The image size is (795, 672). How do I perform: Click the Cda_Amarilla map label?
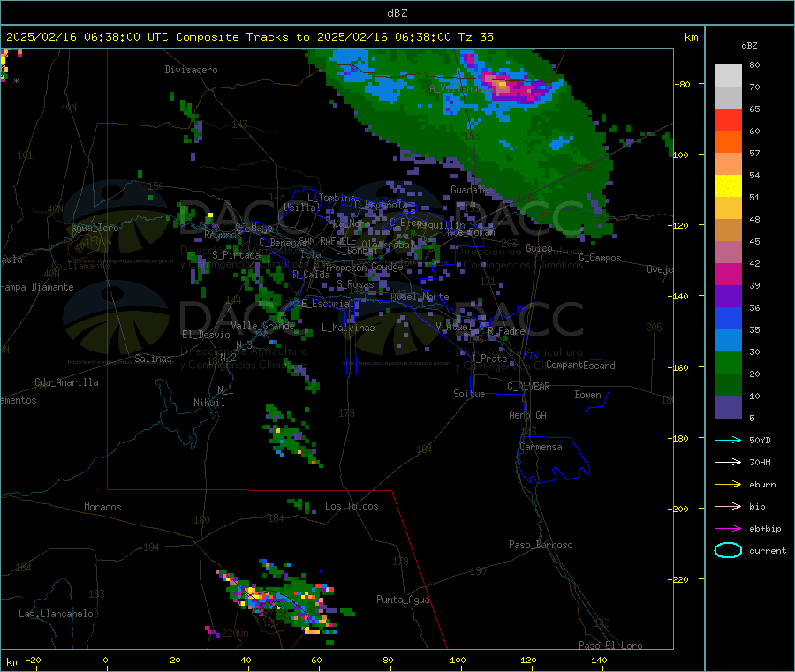click(x=66, y=382)
